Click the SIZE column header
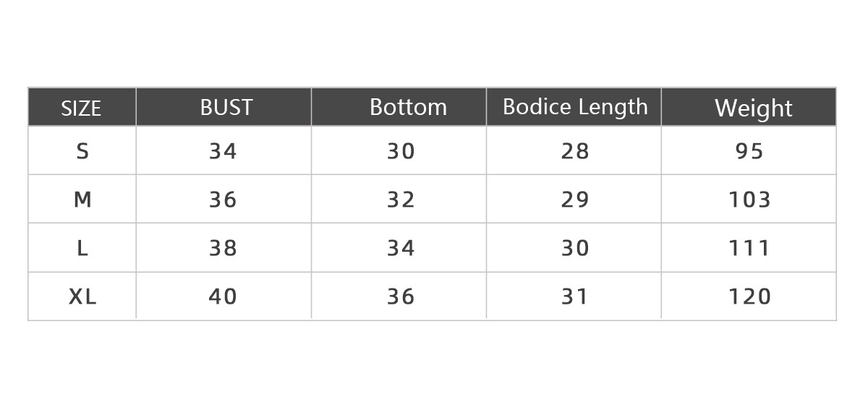 point(81,108)
